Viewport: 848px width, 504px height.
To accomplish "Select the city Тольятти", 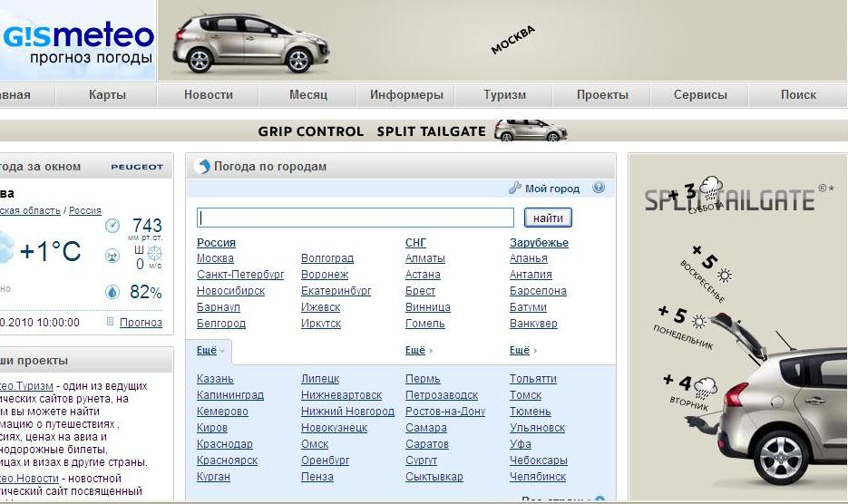I will pyautogui.click(x=533, y=379).
